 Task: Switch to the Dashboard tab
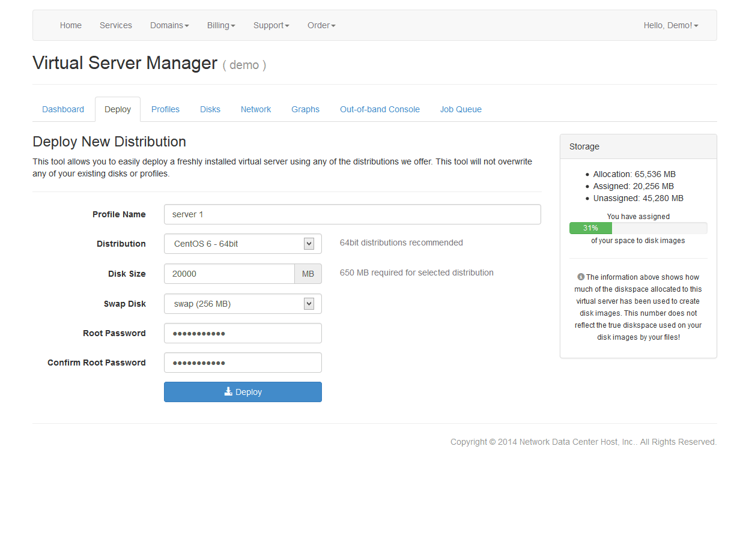tap(63, 109)
